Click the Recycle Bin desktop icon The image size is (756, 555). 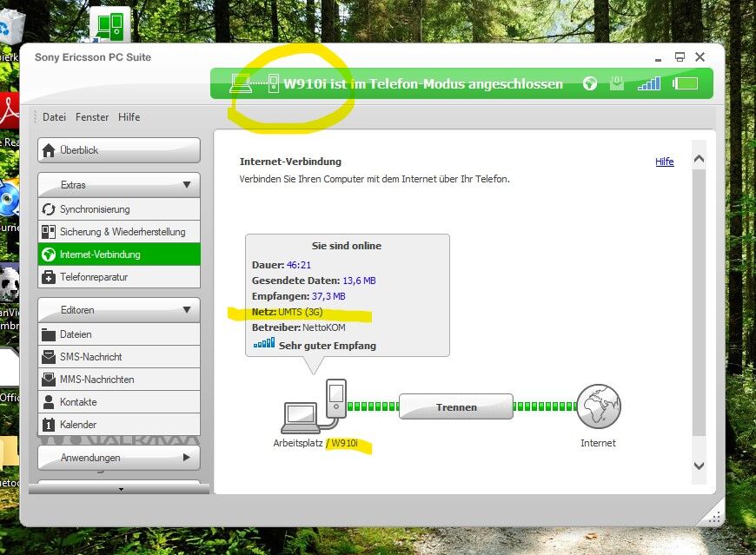pos(10,29)
